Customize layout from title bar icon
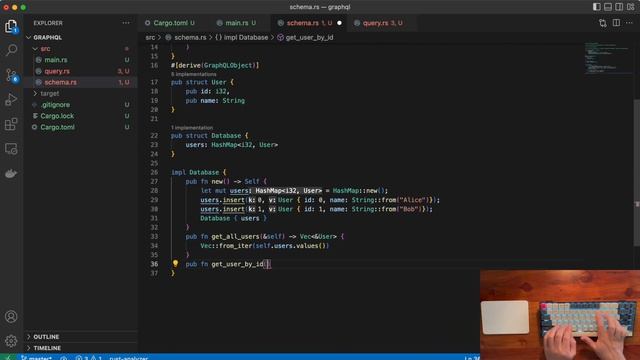Image resolution: width=640 pixels, height=360 pixels. [x=631, y=7]
